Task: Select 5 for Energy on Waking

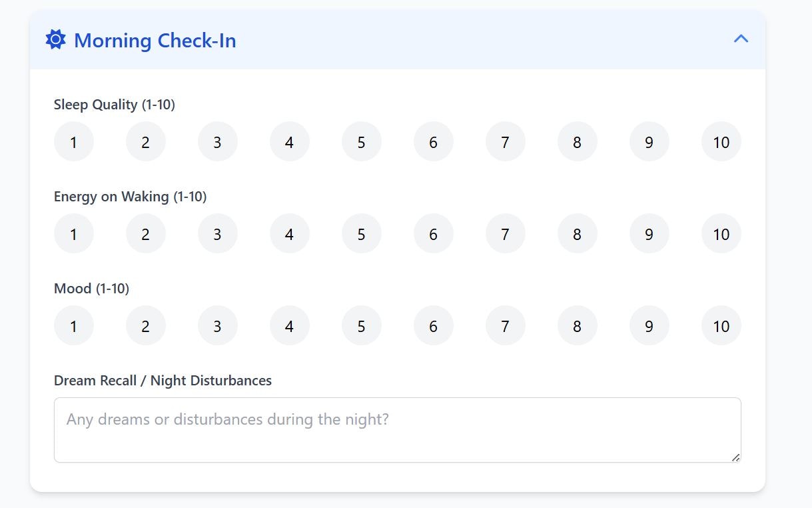Action: point(362,233)
